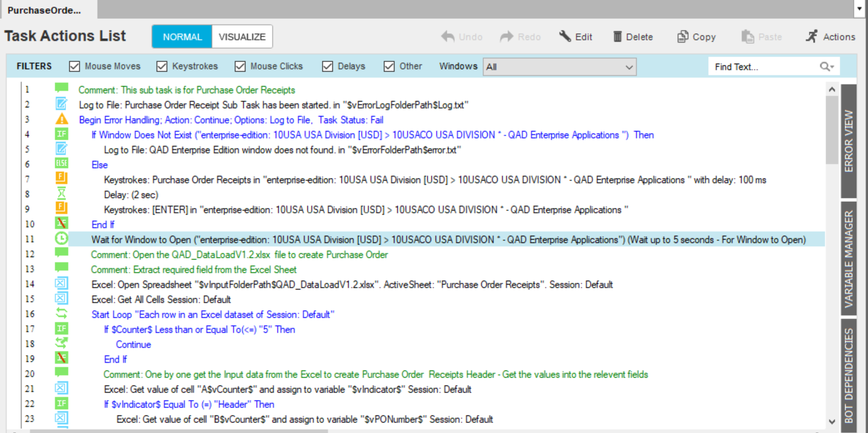Click the comment icon on line 1
The image size is (868, 433).
pyautogui.click(x=62, y=89)
